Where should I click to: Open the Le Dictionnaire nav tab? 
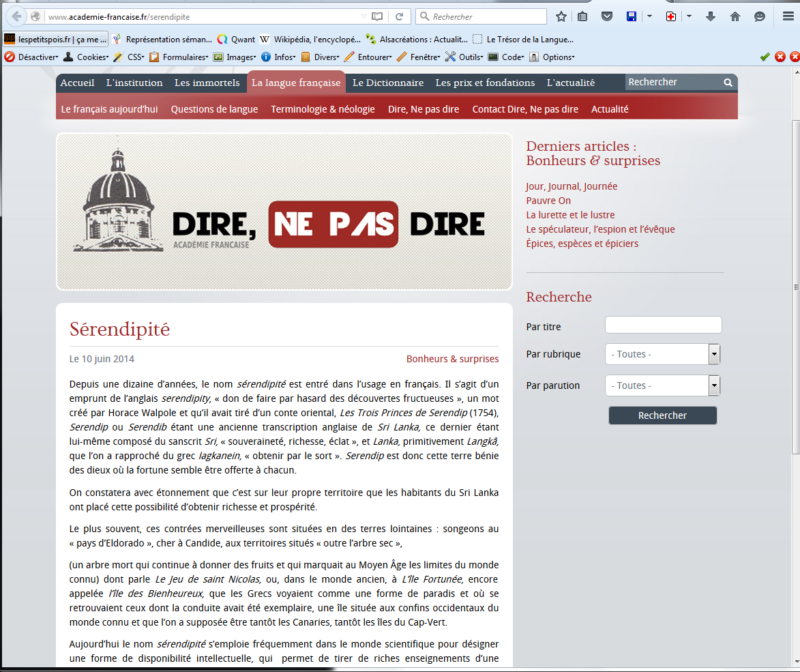[387, 83]
